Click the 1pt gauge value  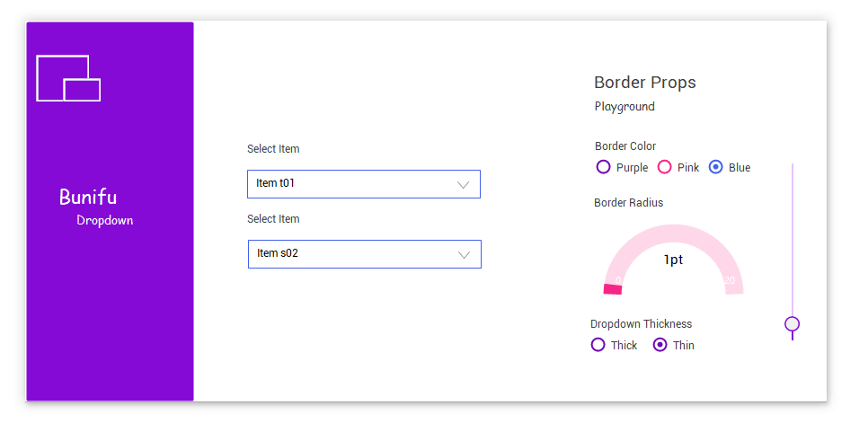673,260
